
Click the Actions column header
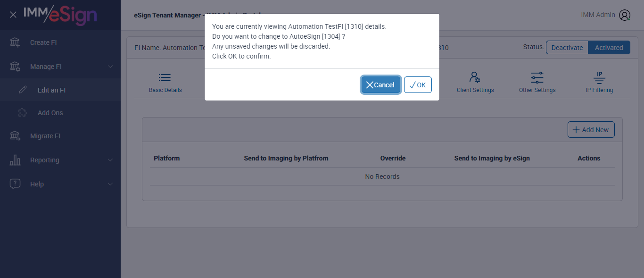point(589,158)
